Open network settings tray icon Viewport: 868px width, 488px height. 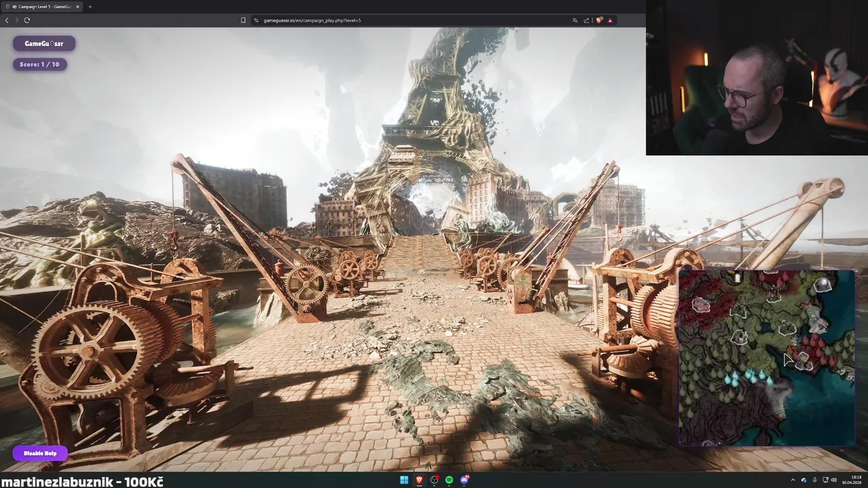(x=825, y=480)
